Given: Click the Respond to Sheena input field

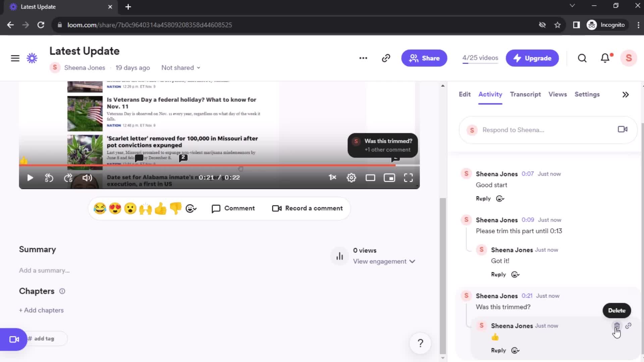Looking at the screenshot, I should point(545,130).
